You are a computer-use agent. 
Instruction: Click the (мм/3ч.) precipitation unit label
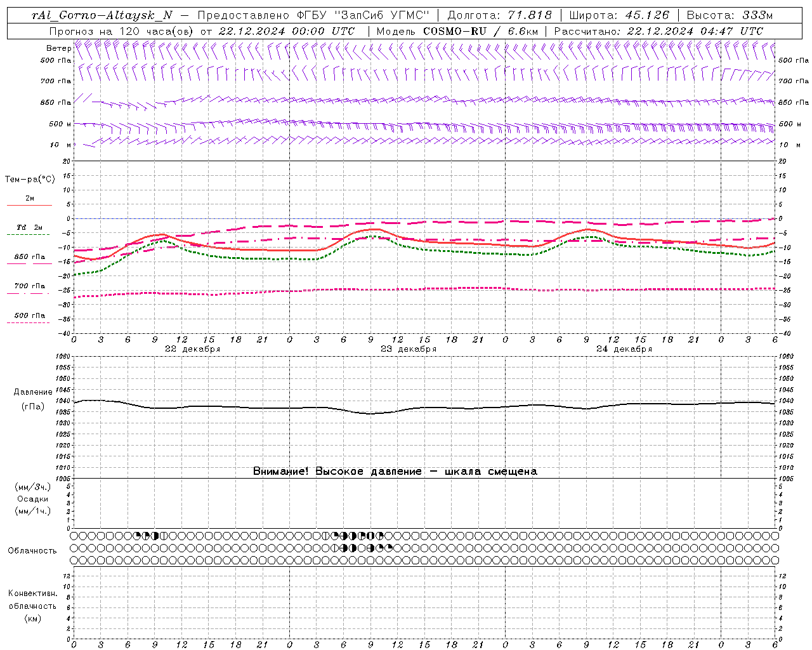[33, 487]
